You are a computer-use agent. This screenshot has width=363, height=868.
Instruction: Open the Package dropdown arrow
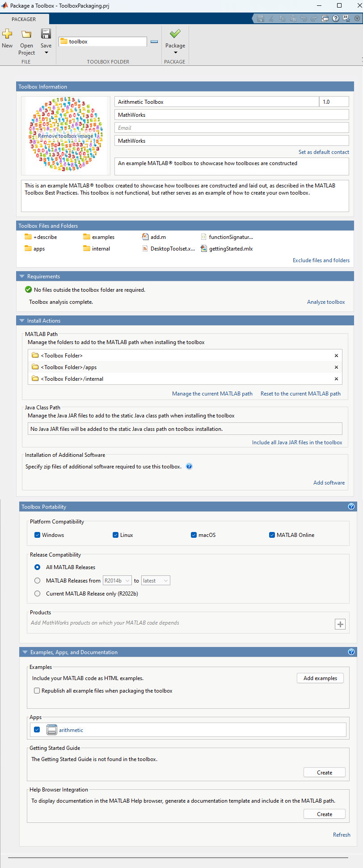click(175, 53)
